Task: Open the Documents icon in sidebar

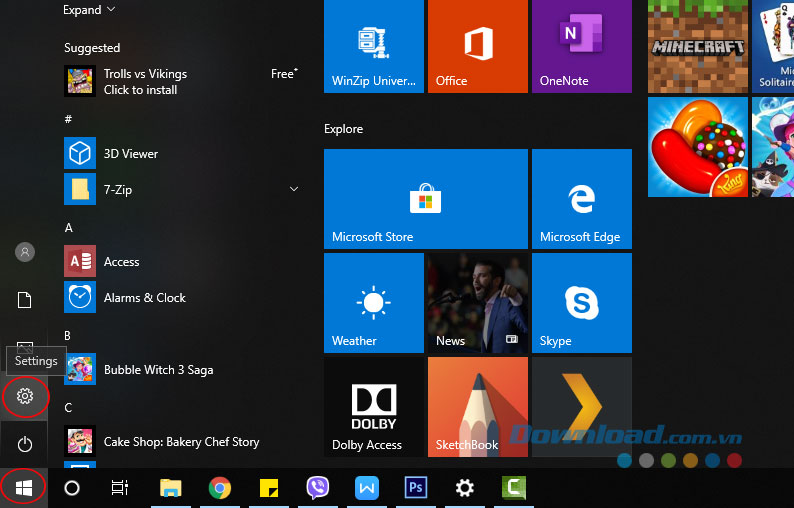Action: pos(25,300)
